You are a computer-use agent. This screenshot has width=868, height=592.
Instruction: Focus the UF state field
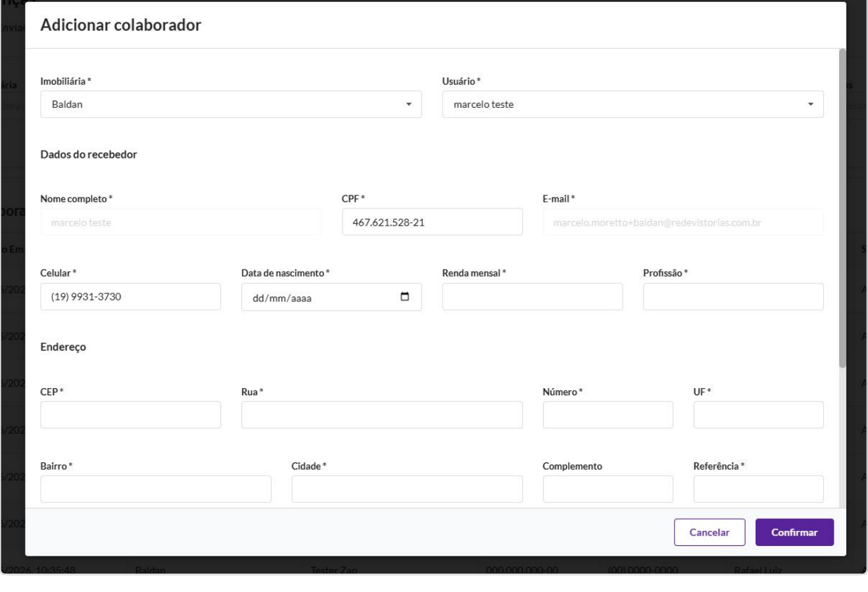point(758,415)
